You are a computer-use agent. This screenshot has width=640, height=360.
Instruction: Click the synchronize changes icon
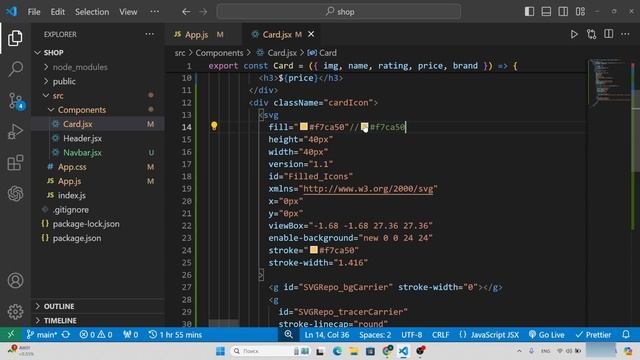coord(66,335)
